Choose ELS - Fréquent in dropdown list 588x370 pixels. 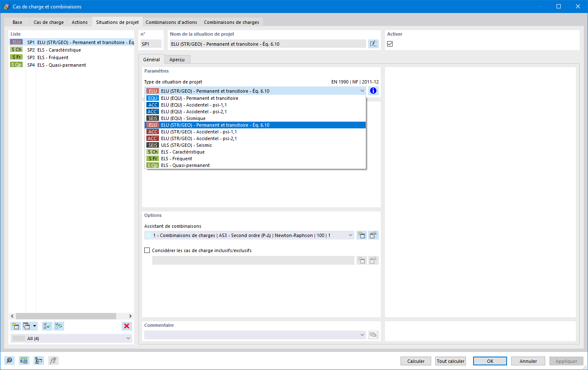click(x=255, y=159)
